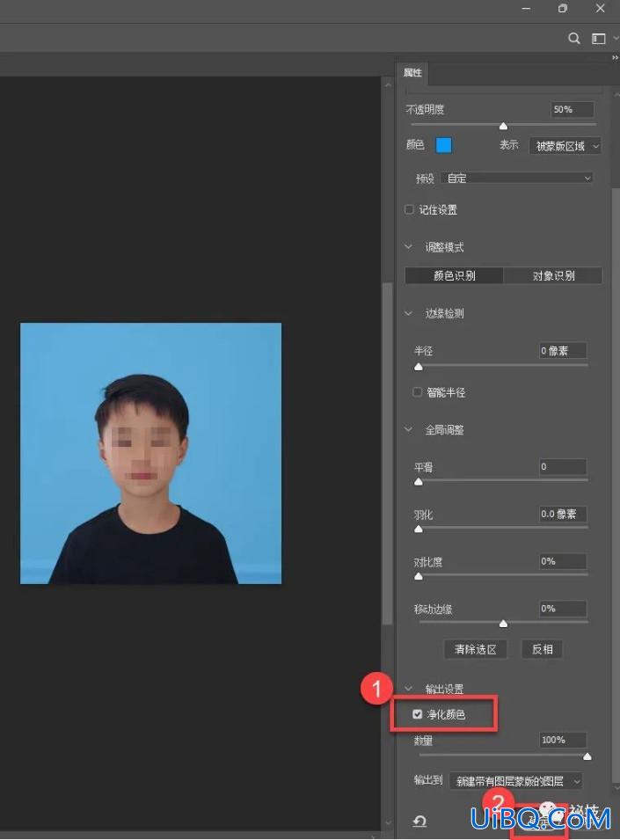Open the 输出到 dropdown
The height and width of the screenshot is (840, 620).
tap(515, 781)
